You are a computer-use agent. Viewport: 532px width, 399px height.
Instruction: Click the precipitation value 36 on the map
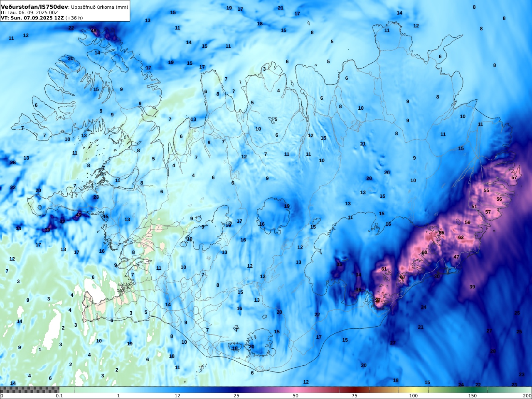pos(358,290)
